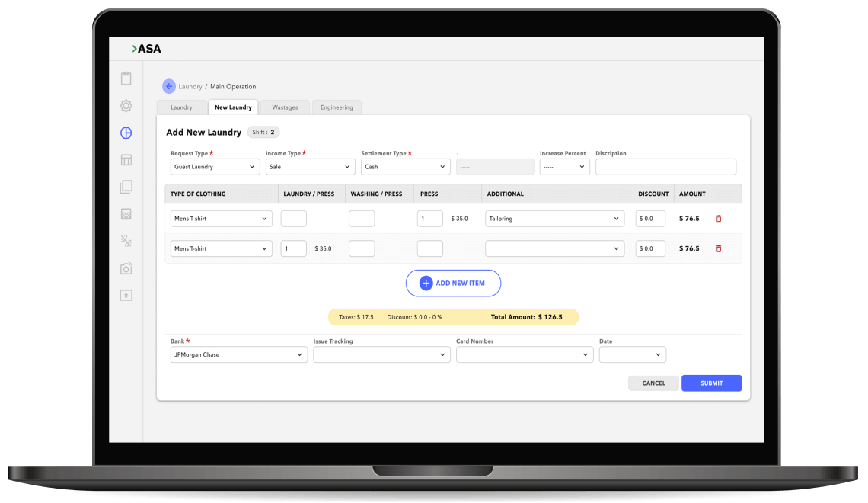This screenshot has height=503, width=868.
Task: Click the disabled field after Settlement Type
Action: coord(495,167)
